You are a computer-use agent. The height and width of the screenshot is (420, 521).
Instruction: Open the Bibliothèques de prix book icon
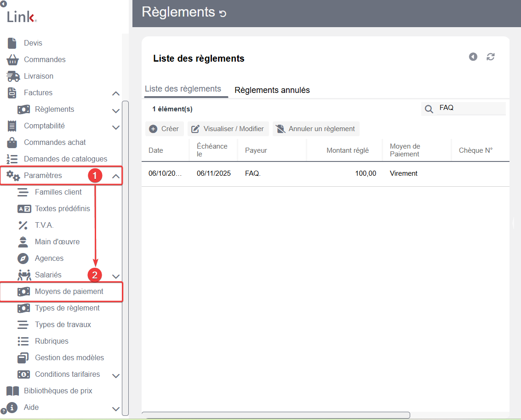pyautogui.click(x=12, y=391)
